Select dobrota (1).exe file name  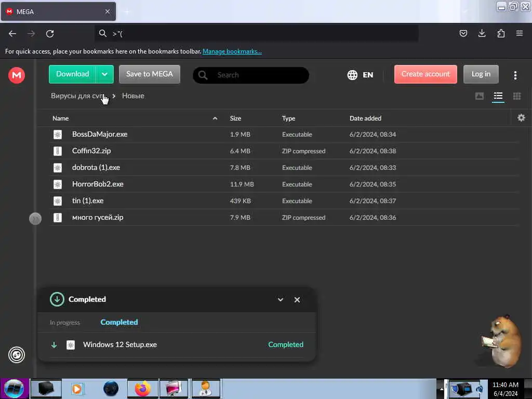[x=96, y=167]
